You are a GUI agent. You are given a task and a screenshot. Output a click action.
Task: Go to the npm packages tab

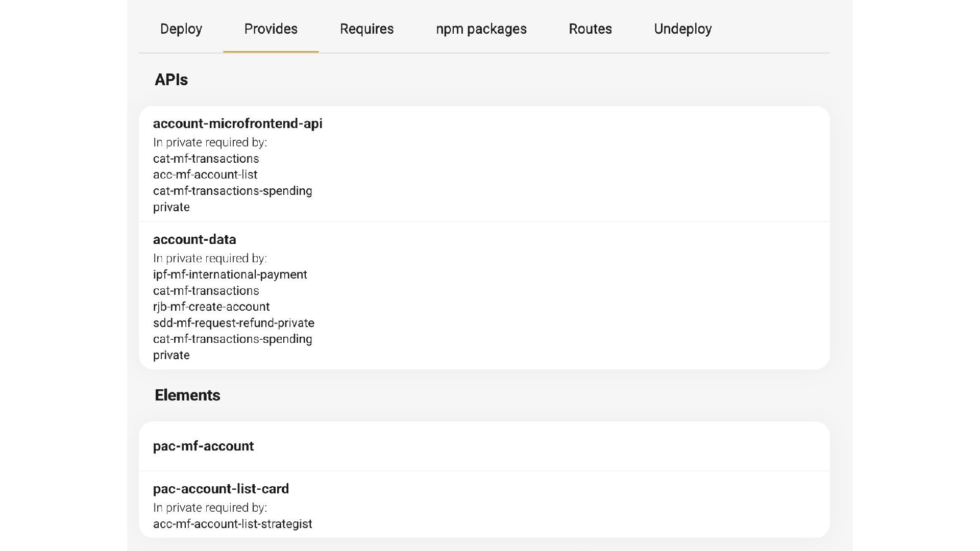click(x=481, y=29)
